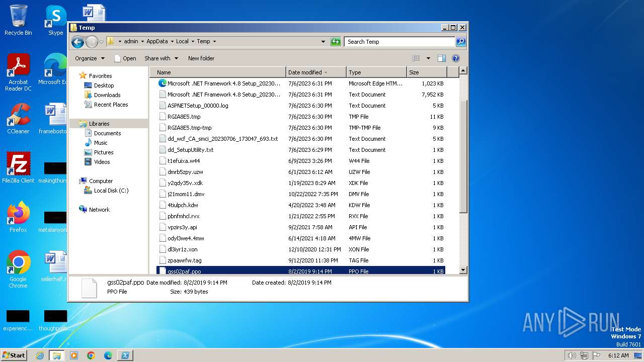Click New folder in the toolbar
Image resolution: width=644 pixels, height=362 pixels.
(201, 58)
